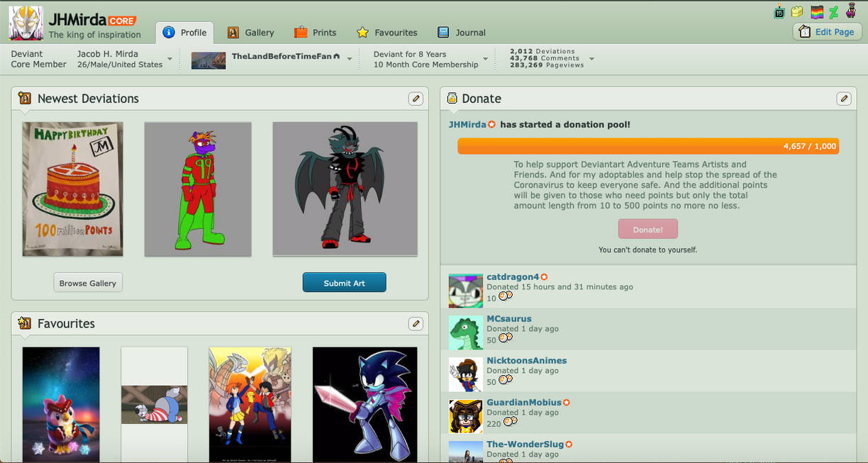Viewport: 868px width, 463px height.
Task: Click the orange CORE badge next to JHMirda
Action: click(122, 21)
